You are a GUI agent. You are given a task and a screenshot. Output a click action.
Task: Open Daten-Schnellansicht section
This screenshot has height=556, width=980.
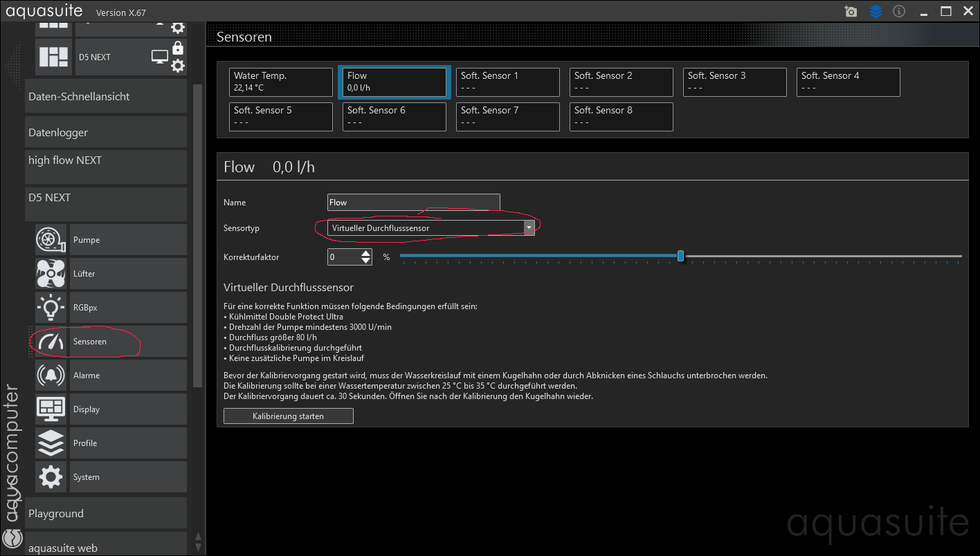coord(106,96)
